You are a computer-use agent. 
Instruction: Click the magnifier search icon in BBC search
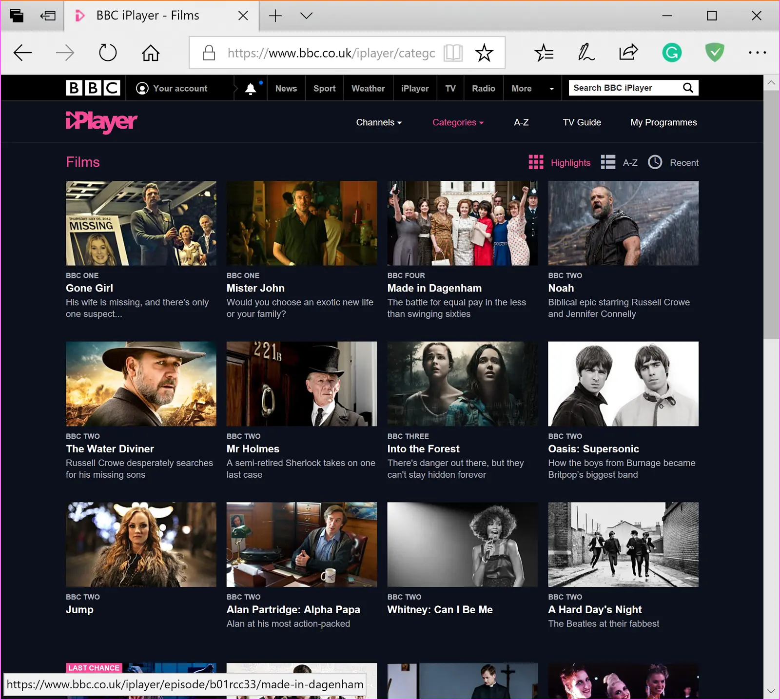688,88
